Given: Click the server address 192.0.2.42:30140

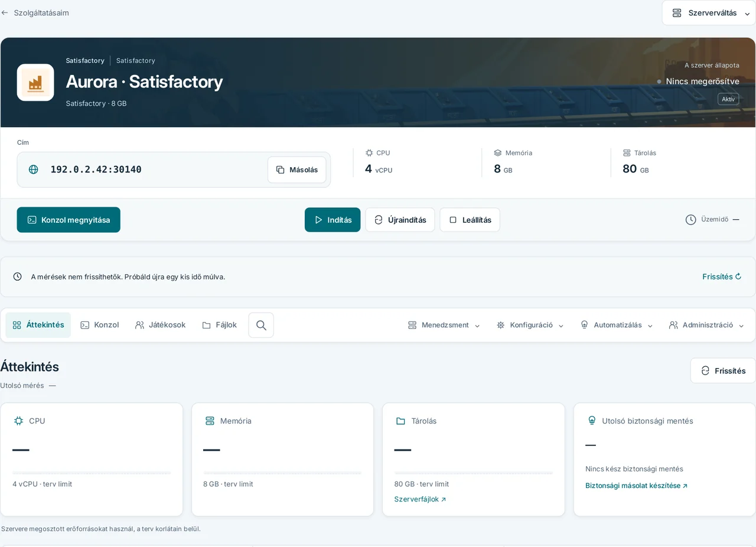Looking at the screenshot, I should tap(96, 170).
